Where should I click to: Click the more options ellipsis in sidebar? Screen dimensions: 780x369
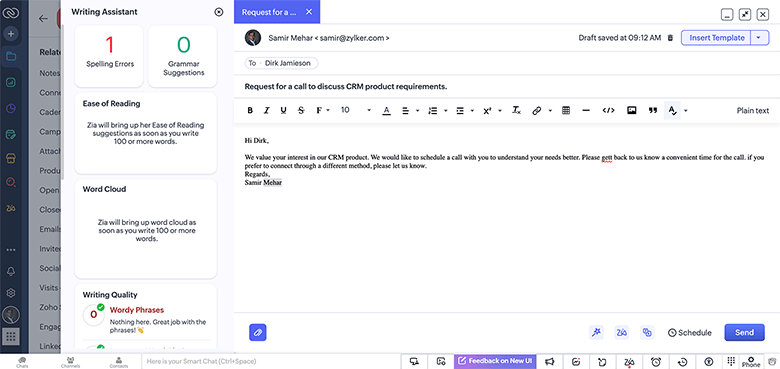tap(11, 250)
